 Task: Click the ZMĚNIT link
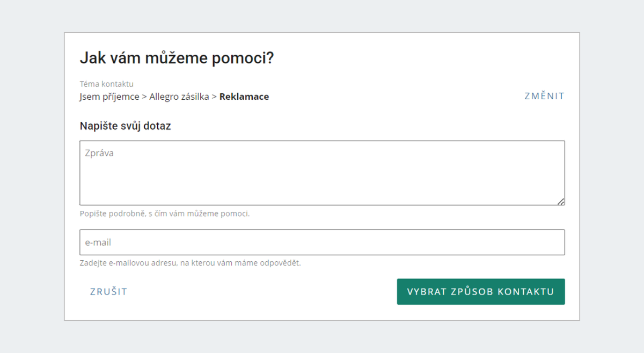point(545,96)
